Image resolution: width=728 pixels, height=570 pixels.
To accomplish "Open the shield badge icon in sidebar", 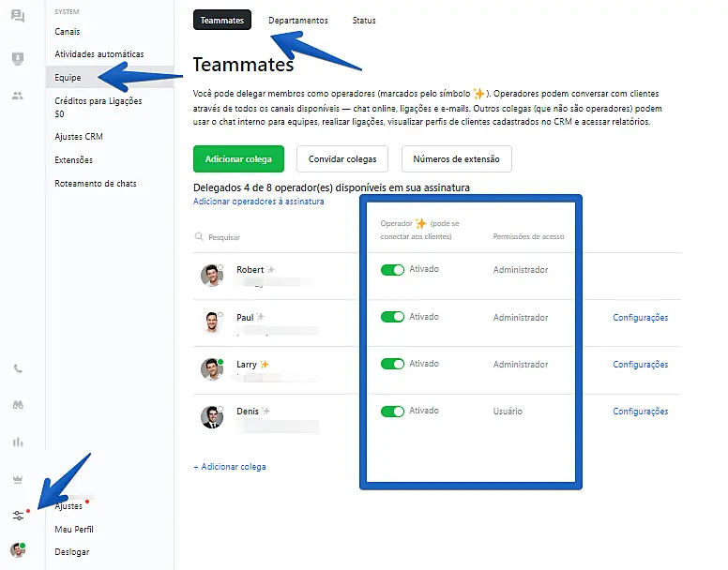I will point(18,58).
